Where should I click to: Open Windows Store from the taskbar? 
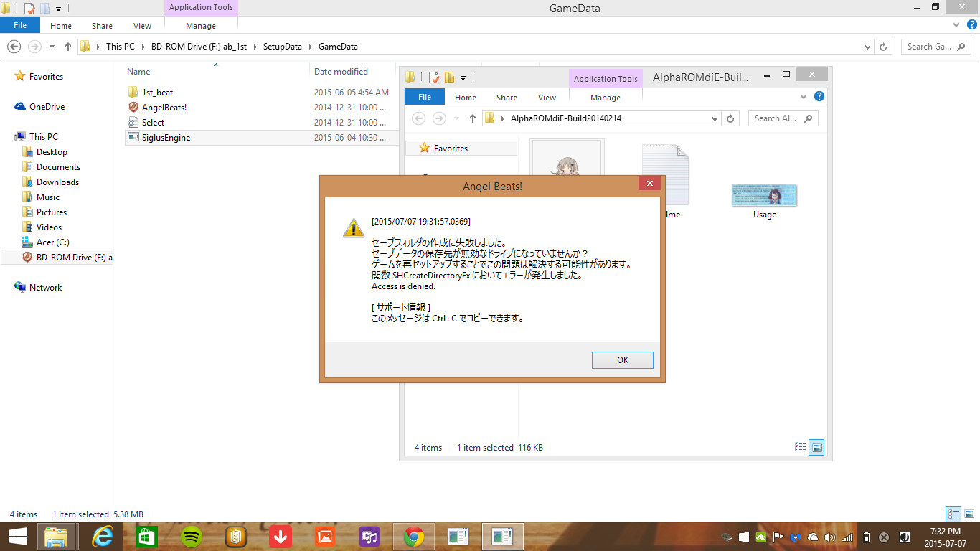tap(146, 537)
